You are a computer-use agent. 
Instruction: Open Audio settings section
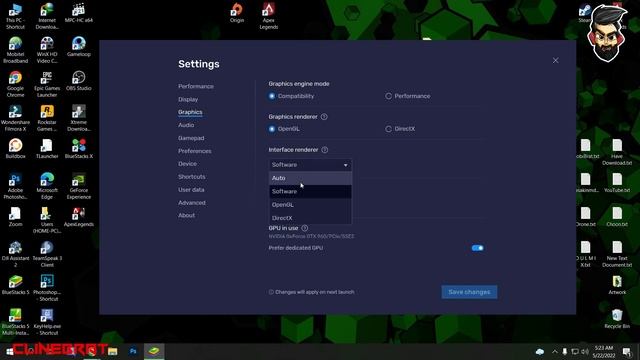click(186, 125)
